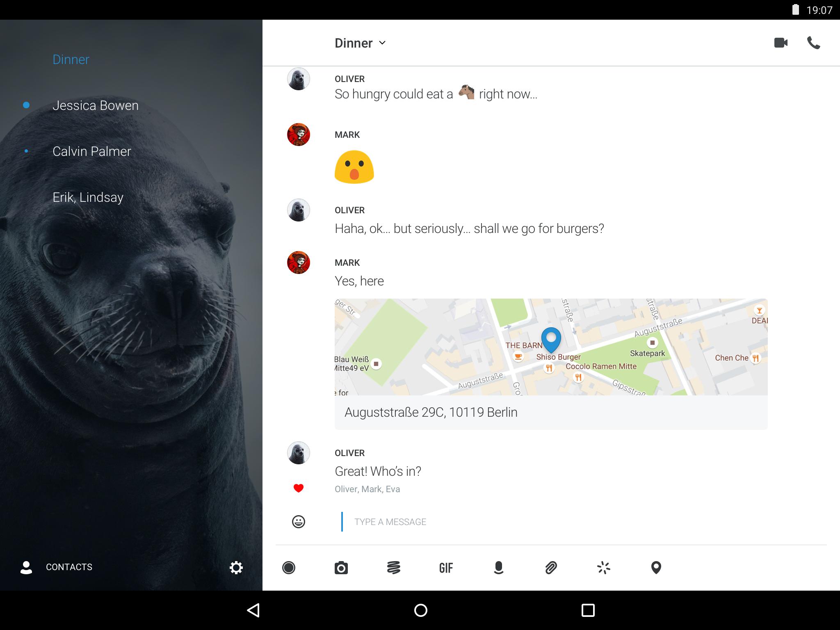Toggle the red heart like on message
Image resolution: width=840 pixels, height=630 pixels.
click(298, 488)
